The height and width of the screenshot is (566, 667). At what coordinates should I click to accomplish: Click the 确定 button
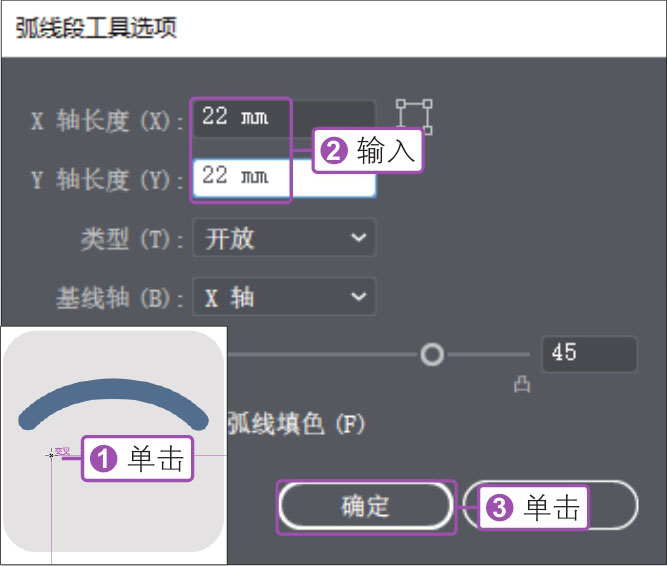tap(365, 506)
